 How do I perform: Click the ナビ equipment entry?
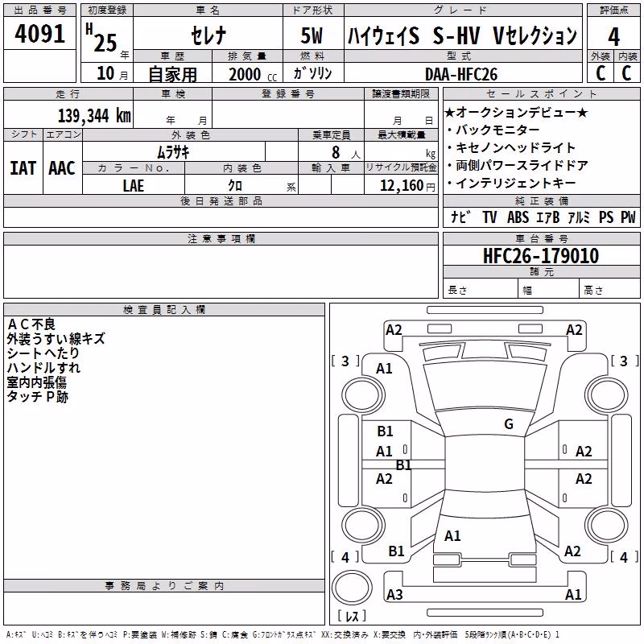[x=460, y=217]
